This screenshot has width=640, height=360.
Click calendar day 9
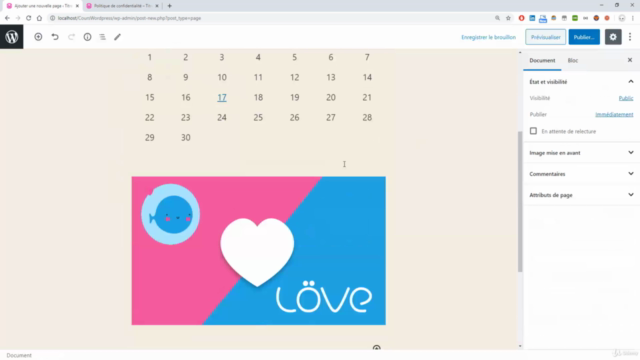pos(186,78)
